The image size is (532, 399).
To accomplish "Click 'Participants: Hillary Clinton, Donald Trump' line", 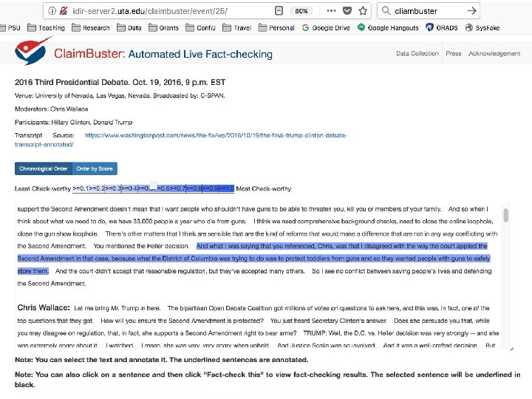I will 73,122.
